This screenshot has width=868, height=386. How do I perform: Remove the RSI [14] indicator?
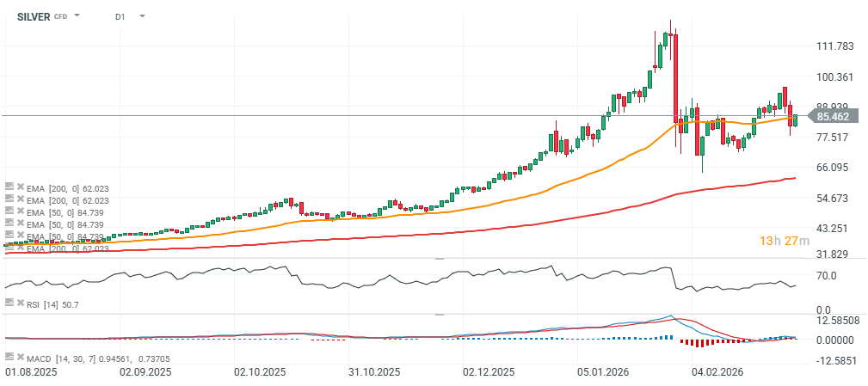point(19,303)
